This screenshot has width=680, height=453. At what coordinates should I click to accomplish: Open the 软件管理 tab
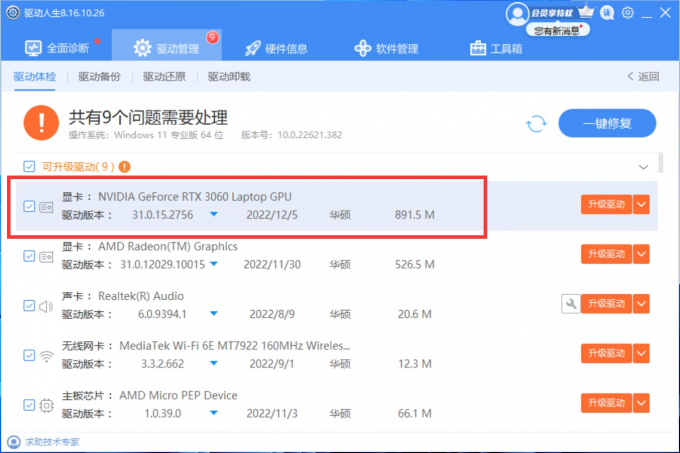386,49
